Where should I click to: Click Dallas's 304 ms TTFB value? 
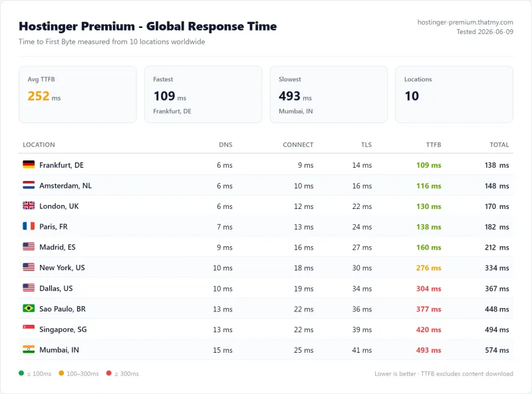point(429,288)
